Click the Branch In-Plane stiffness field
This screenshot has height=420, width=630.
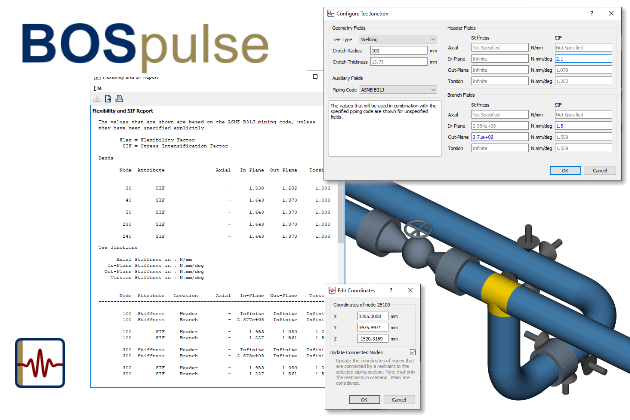click(499, 126)
